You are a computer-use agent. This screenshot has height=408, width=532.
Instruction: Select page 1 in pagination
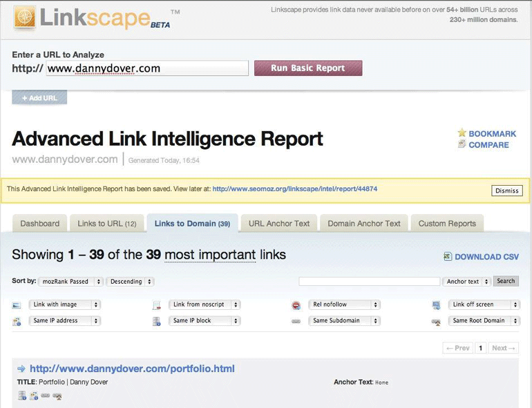click(x=480, y=348)
